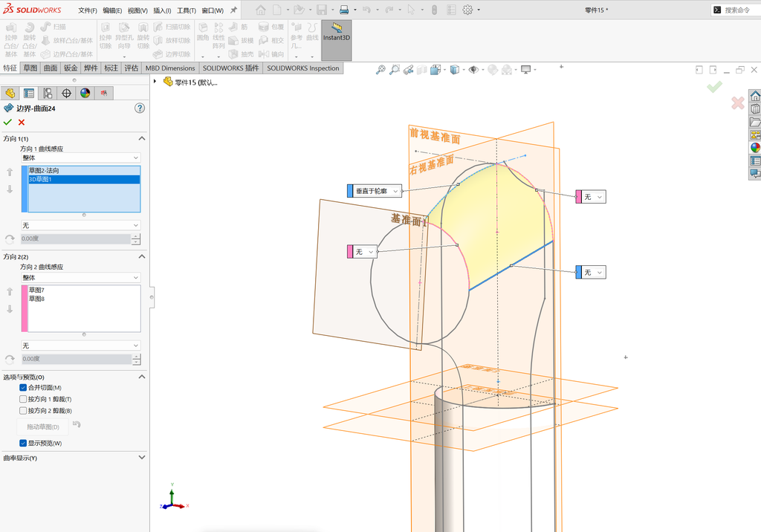
Task: Switch to SOLIDWORKS Inspection tab
Action: (x=303, y=68)
